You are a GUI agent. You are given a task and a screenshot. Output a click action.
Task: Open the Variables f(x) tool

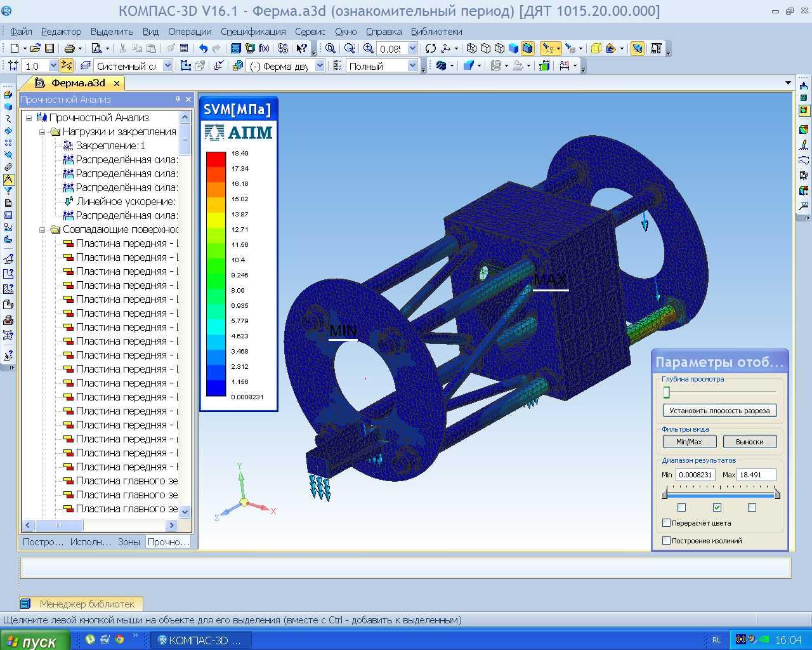coord(264,48)
